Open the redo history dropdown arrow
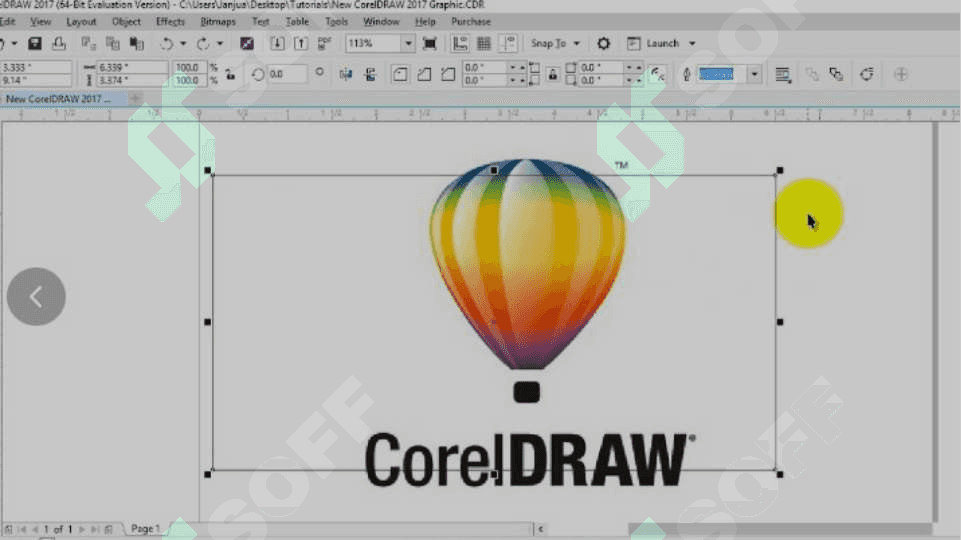Viewport: 961px width, 540px height. (219, 44)
